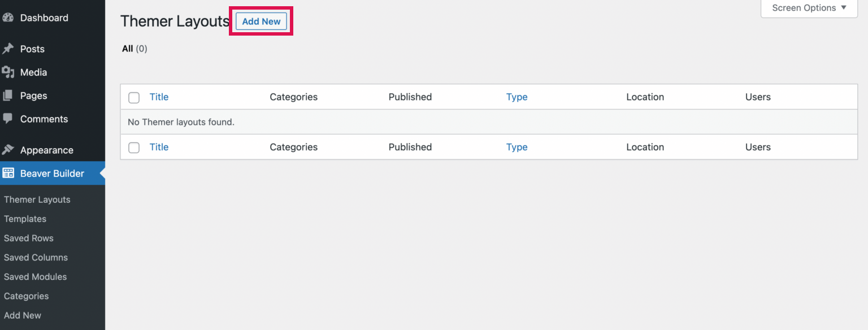Screen dimensions: 868x330
Task: Select Saved Modules in sidebar
Action: [35, 276]
